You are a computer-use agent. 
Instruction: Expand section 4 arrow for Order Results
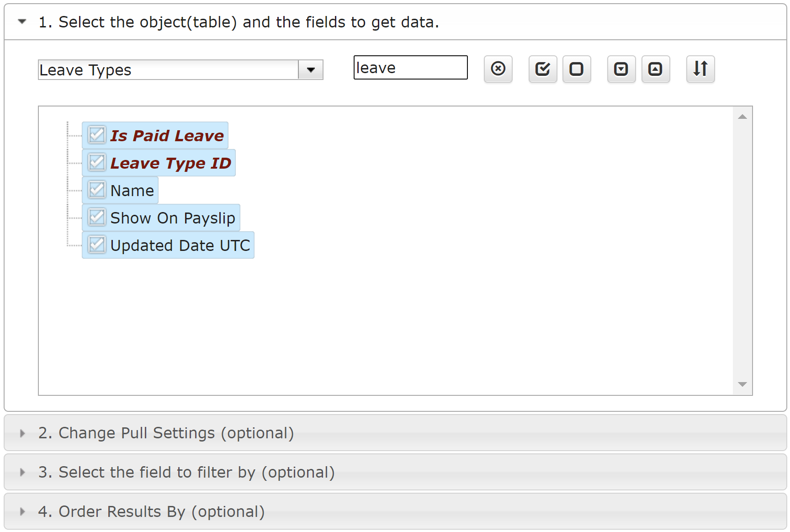click(22, 512)
